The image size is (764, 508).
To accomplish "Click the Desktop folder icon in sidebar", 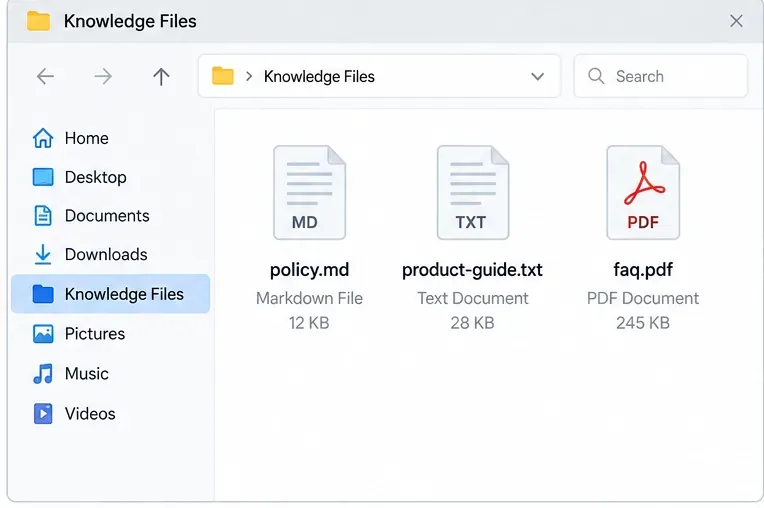I will click(x=43, y=177).
